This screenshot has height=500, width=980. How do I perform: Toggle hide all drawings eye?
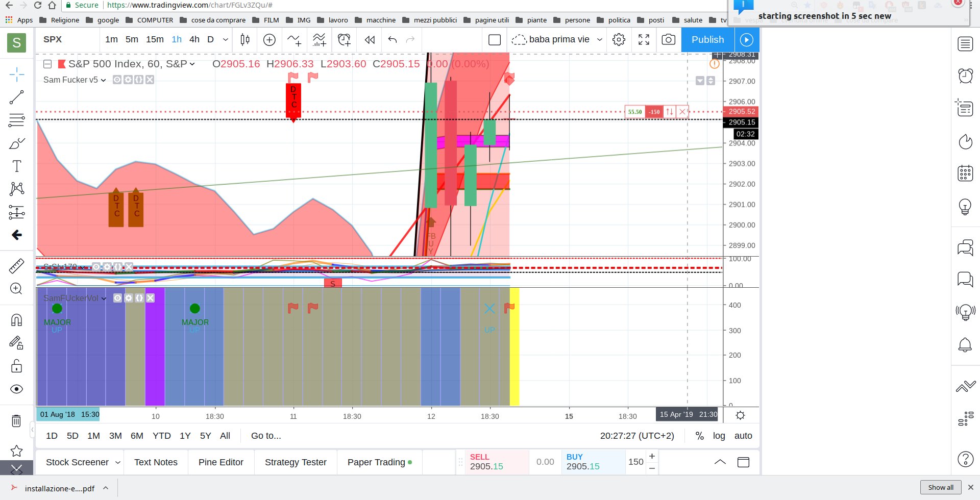[16, 389]
